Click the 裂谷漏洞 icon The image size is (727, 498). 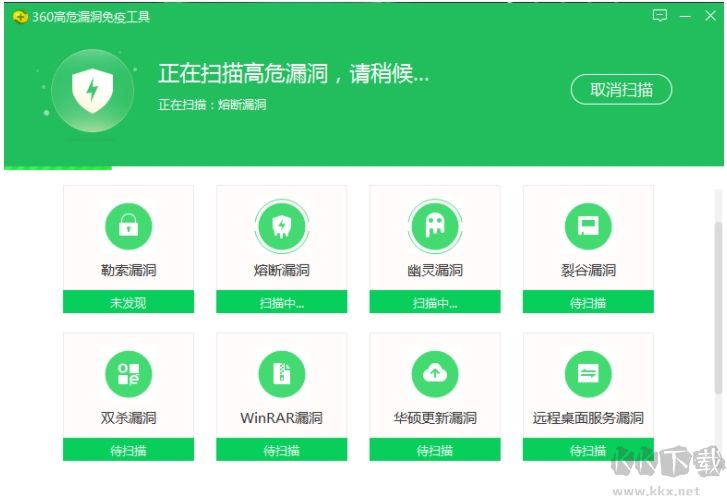[588, 226]
